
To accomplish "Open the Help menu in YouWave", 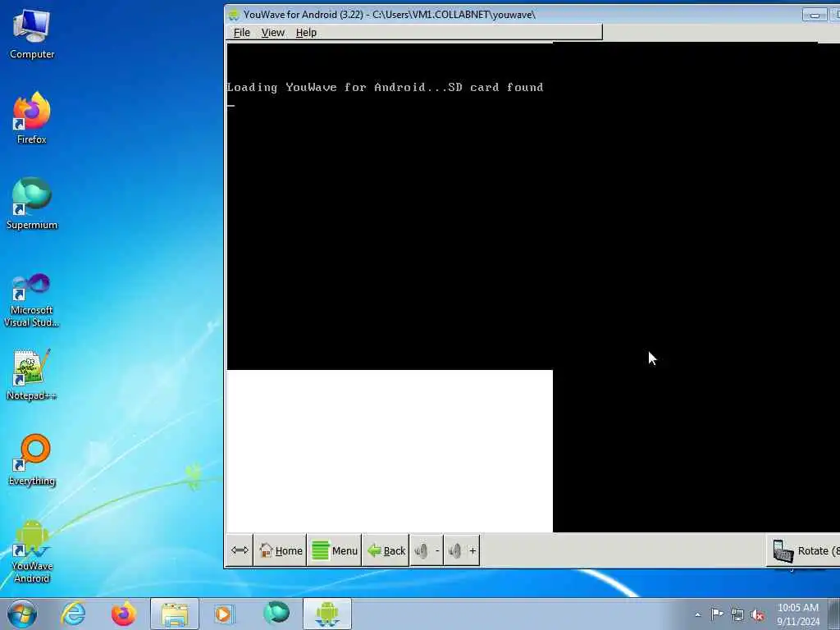I will tap(306, 33).
